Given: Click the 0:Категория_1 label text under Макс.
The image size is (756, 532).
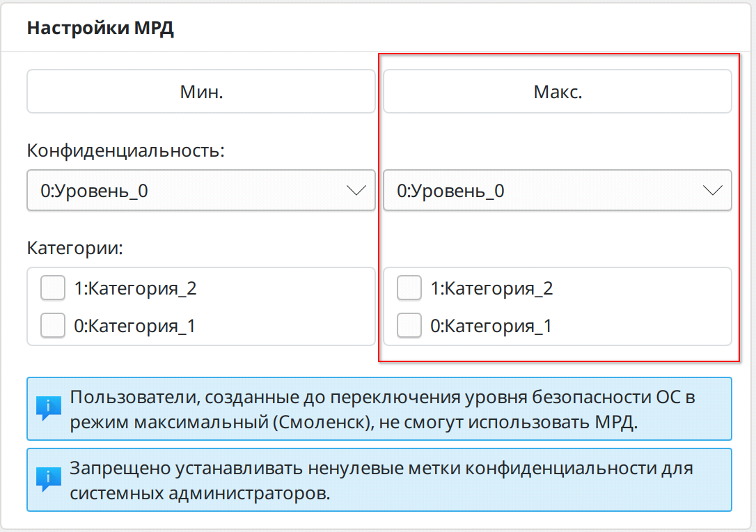Looking at the screenshot, I should click(491, 326).
